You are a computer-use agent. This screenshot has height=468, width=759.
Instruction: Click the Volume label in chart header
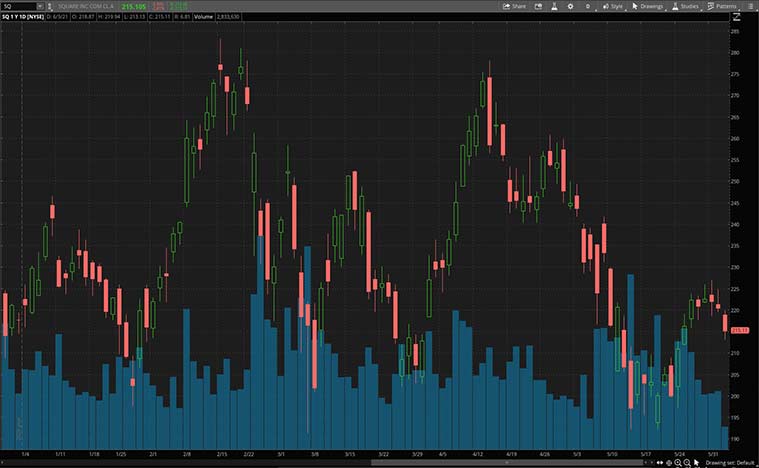(x=202, y=18)
